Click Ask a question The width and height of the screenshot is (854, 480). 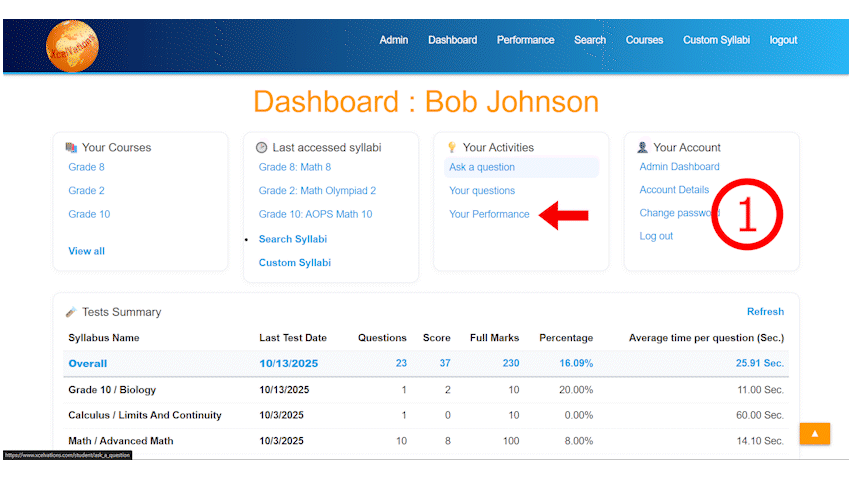(482, 167)
